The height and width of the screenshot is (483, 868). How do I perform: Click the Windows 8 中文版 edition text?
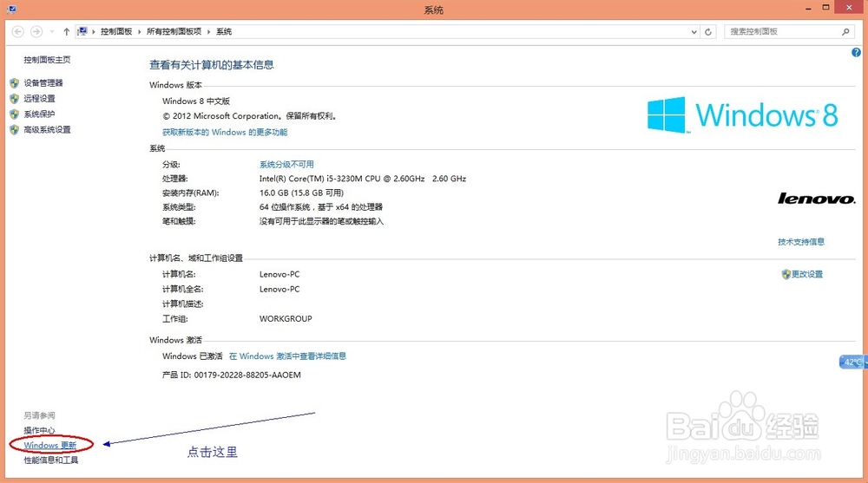[x=196, y=101]
